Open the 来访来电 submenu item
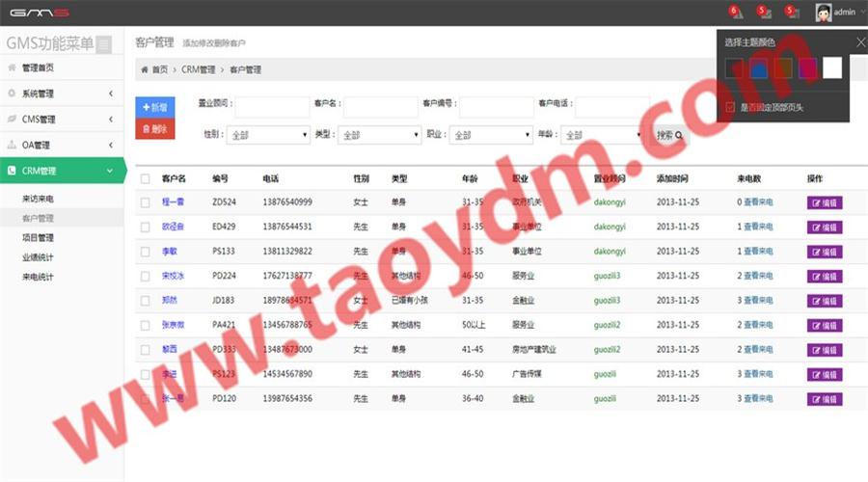The width and height of the screenshot is (868, 482). (38, 199)
